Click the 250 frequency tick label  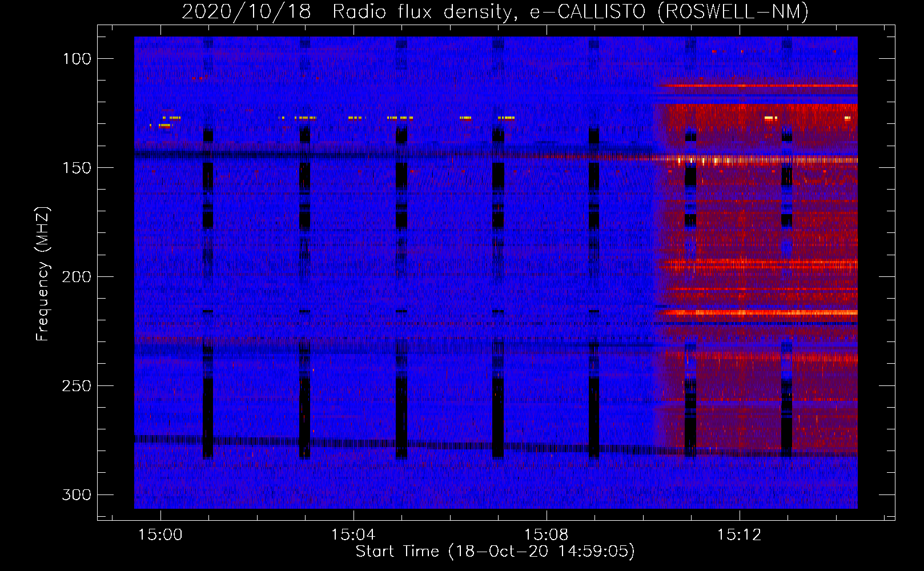click(77, 386)
